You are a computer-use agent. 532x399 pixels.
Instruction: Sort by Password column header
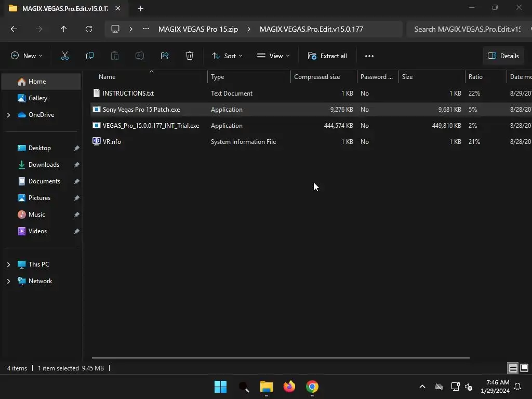[x=378, y=77]
